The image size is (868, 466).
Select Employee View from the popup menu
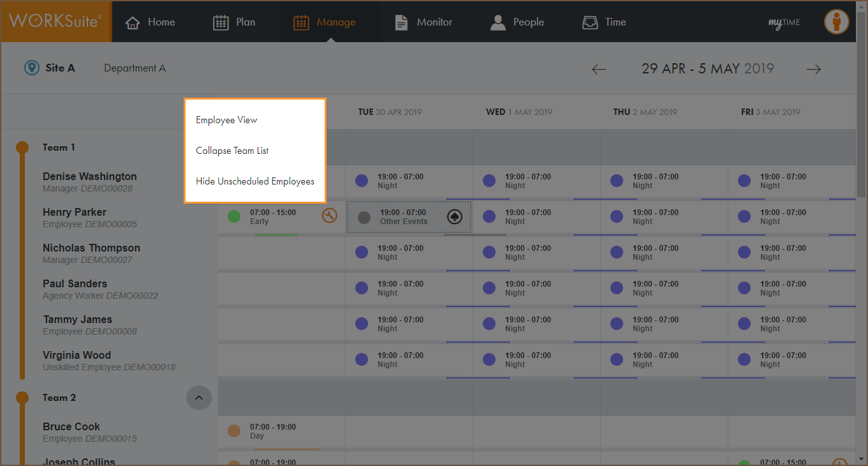tap(226, 120)
